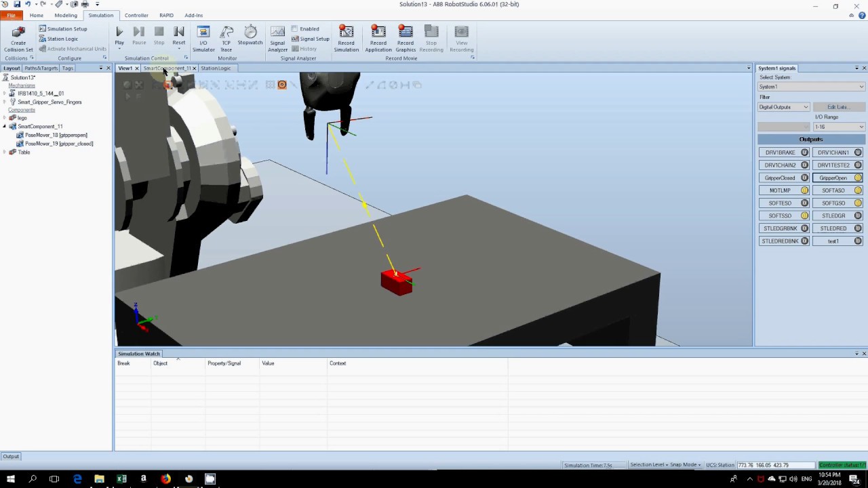868x488 pixels.
Task: Open the Paths&Targets panel tab
Action: (41, 68)
